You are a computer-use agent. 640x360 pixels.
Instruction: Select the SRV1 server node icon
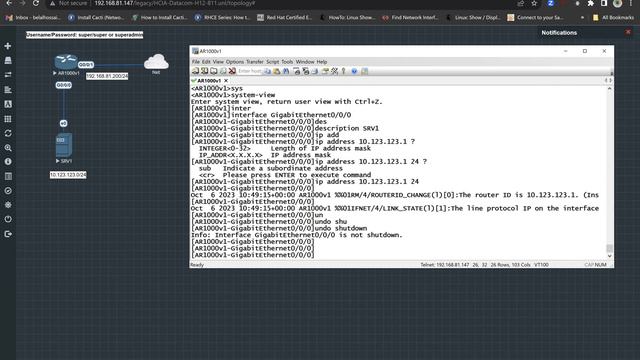point(64,145)
